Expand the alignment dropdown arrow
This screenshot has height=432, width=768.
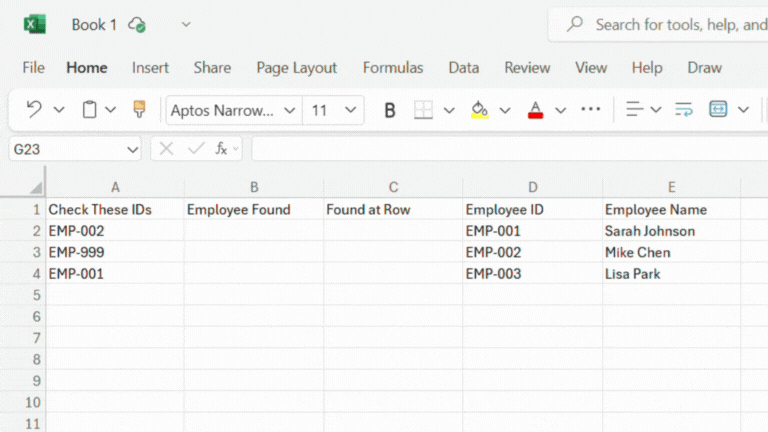pyautogui.click(x=656, y=110)
